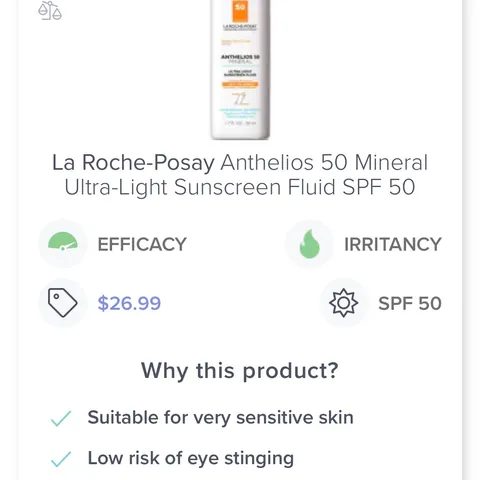Click the Anthelios label text on the bottle
The width and height of the screenshot is (480, 480).
[240, 59]
